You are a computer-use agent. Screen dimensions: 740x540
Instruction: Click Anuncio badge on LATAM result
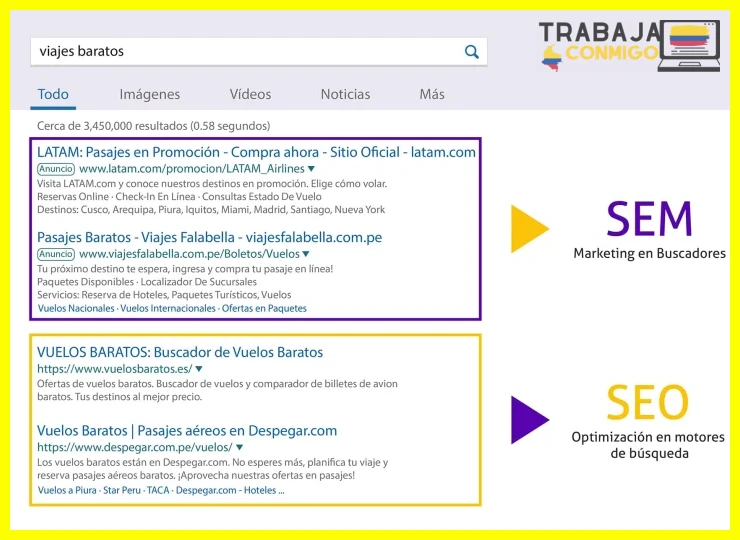click(x=56, y=169)
